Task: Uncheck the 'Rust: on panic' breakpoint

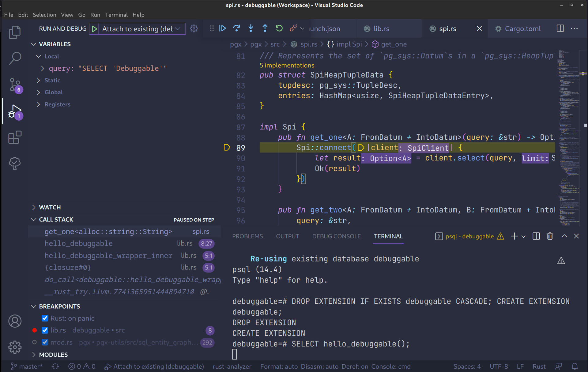Action: tap(45, 318)
